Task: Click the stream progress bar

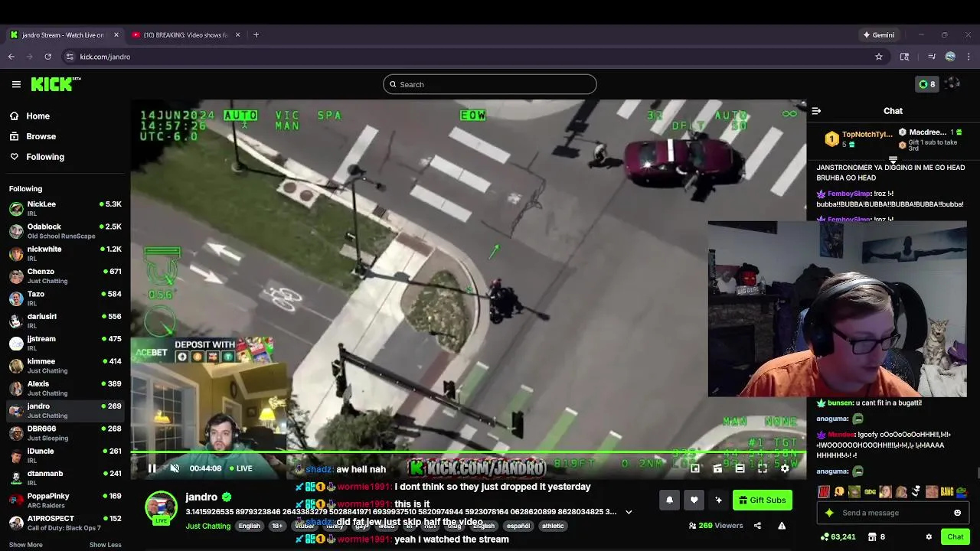Action: pos(468,453)
